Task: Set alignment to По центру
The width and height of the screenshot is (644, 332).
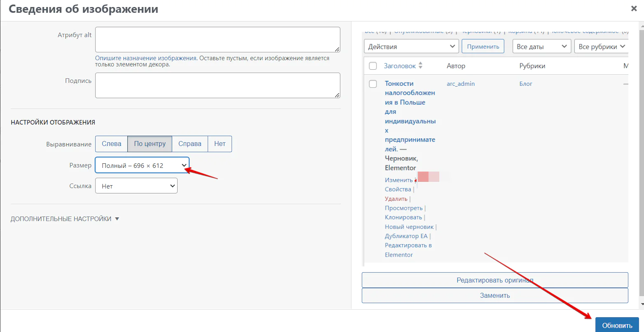Action: (x=150, y=144)
